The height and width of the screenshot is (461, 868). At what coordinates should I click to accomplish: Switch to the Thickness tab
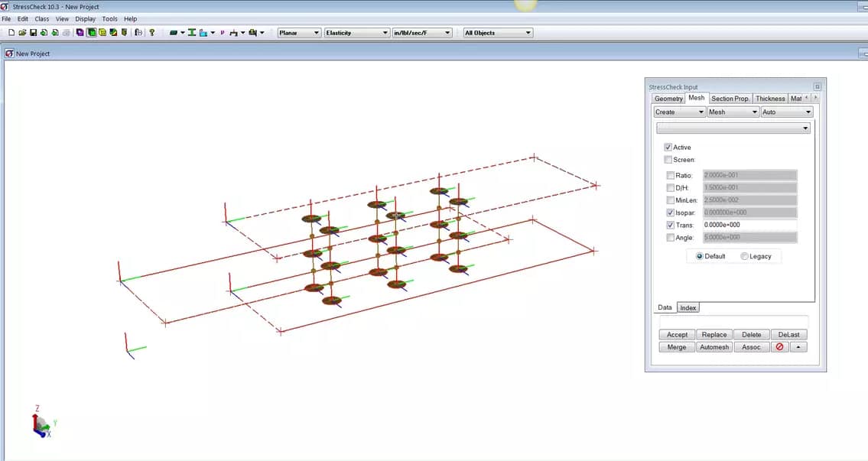770,98
